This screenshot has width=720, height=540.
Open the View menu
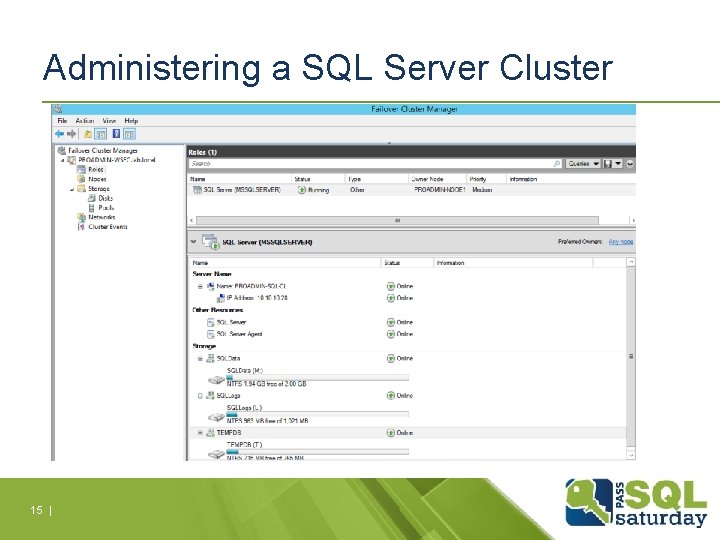(109, 121)
